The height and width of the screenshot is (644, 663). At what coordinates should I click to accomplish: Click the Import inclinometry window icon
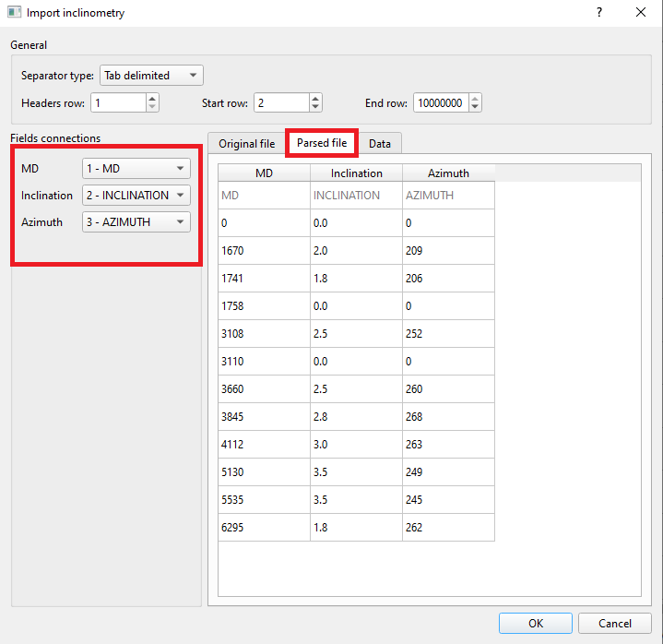point(15,12)
